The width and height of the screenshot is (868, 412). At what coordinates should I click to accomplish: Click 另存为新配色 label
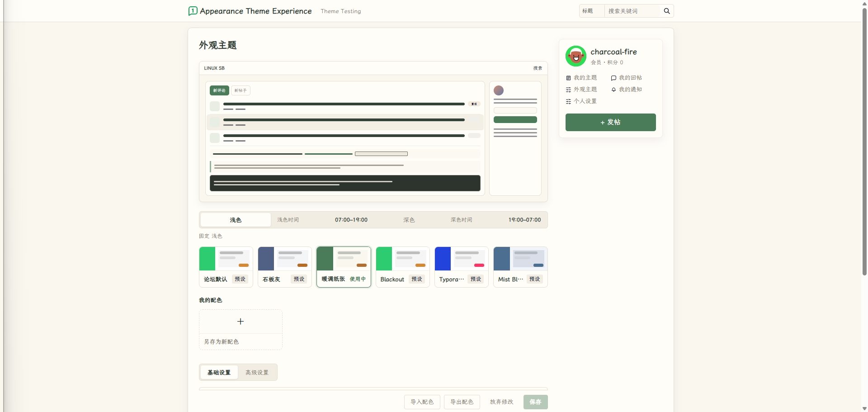[x=221, y=341]
